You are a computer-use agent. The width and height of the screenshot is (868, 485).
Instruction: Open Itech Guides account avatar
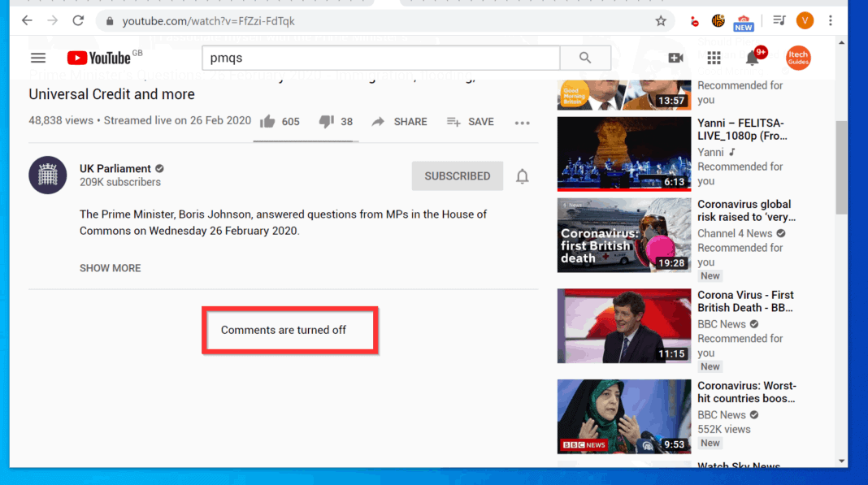point(797,58)
